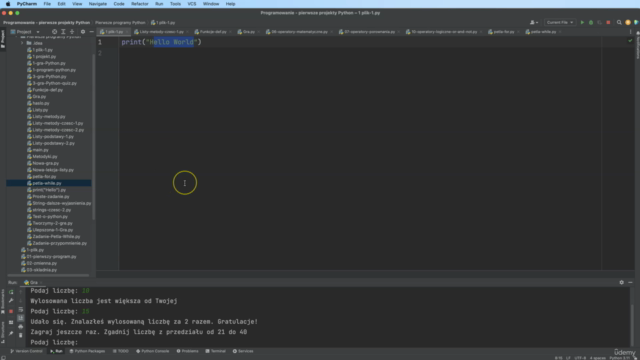
Task: Open Python Packages tool window
Action: pos(87,351)
